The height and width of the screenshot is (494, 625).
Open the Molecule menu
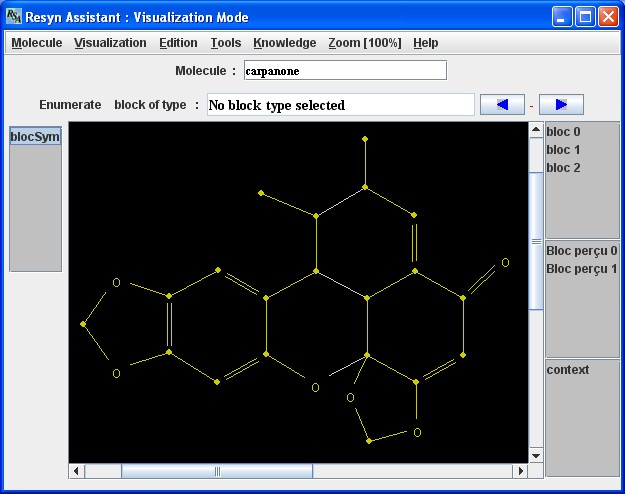[x=37, y=43]
